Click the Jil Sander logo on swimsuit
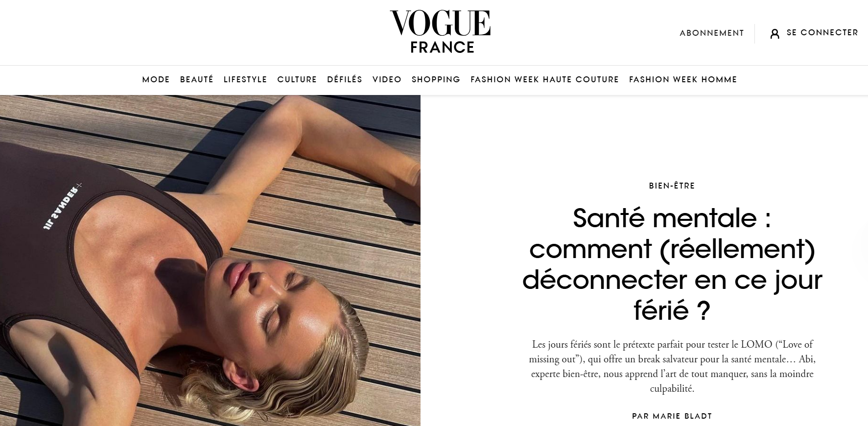The image size is (868, 426). 62,206
